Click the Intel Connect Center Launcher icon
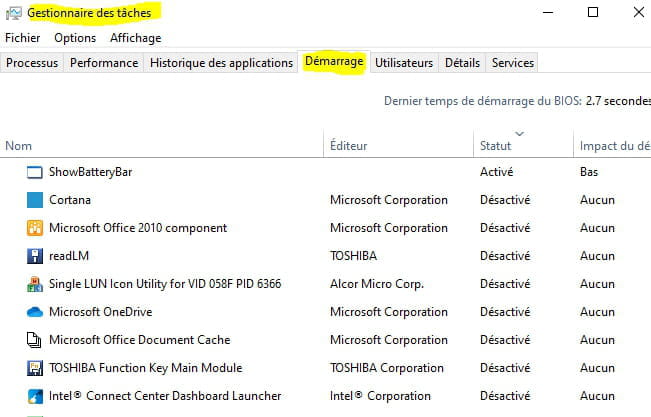 [34, 396]
